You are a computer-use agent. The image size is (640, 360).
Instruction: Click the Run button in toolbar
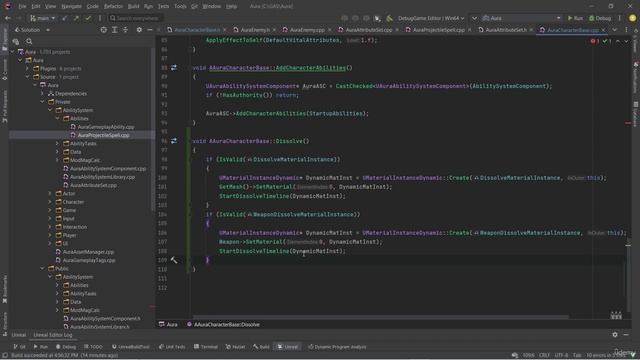tap(575, 18)
